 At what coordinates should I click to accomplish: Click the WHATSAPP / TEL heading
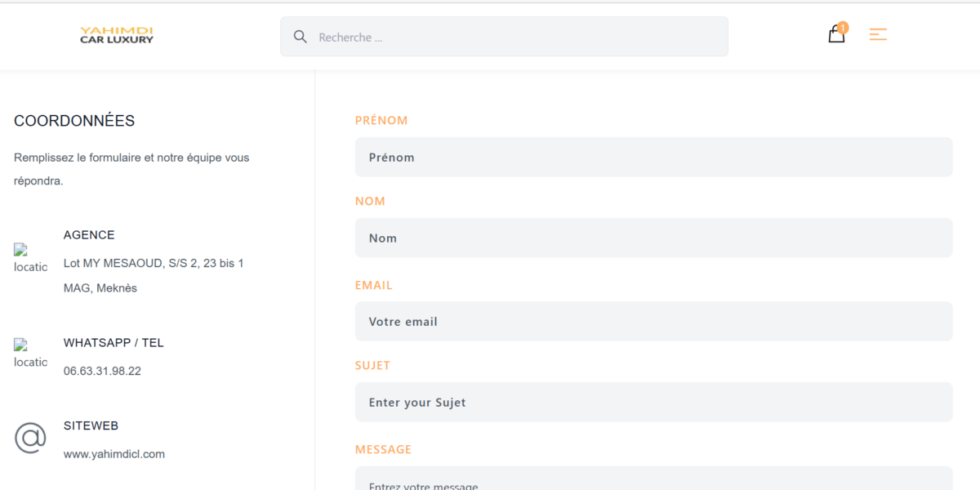tap(114, 342)
